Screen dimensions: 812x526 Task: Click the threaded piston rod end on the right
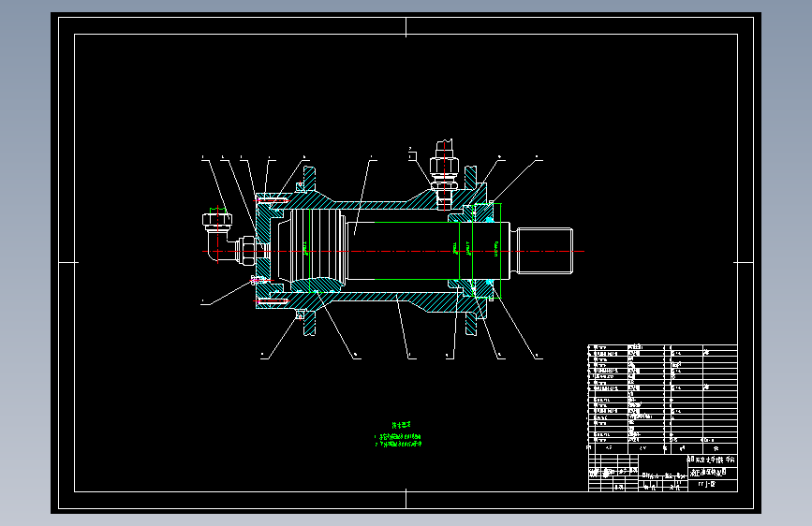click(x=545, y=251)
